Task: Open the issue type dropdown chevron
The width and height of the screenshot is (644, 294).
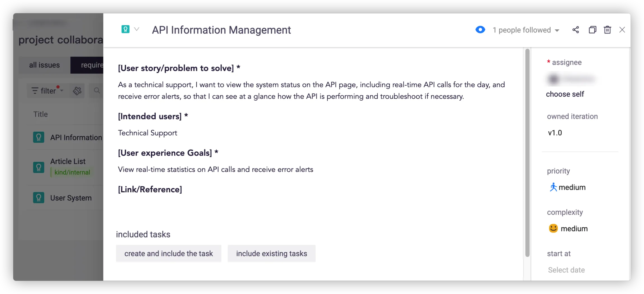Action: pos(137,29)
